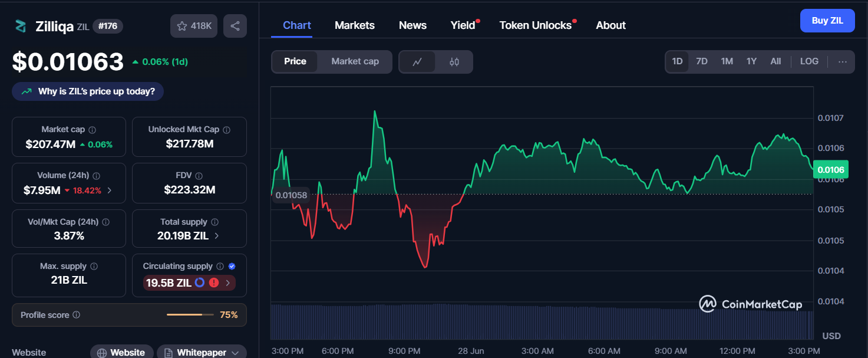Image resolution: width=868 pixels, height=358 pixels.
Task: Click the 3.87% Vol/Mkt Cap value
Action: pos(69,236)
